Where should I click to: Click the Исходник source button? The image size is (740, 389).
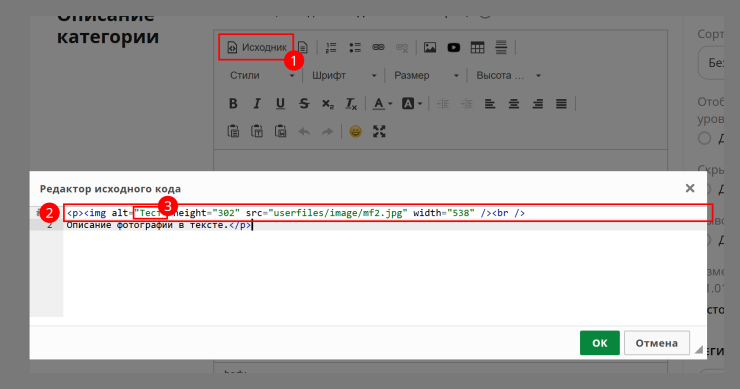click(257, 47)
